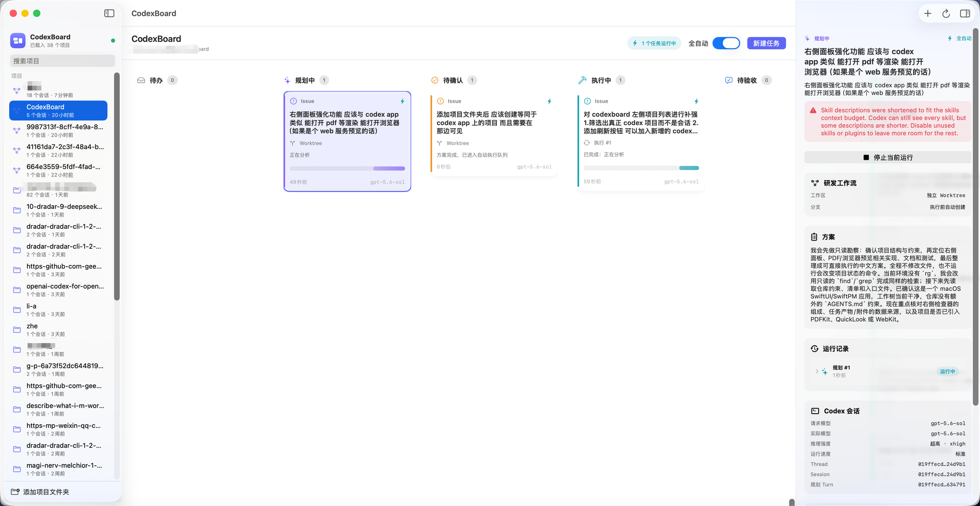This screenshot has width=980, height=506.
Task: Open the g-p-6a73f52dc644819... project
Action: click(x=58, y=370)
